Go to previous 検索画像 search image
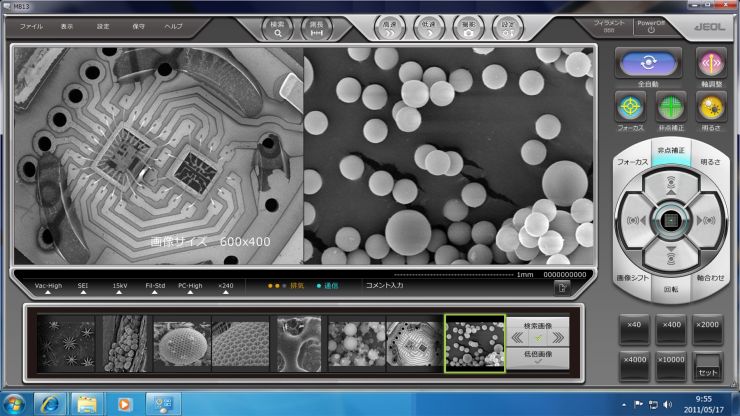The image size is (740, 416). pos(517,337)
